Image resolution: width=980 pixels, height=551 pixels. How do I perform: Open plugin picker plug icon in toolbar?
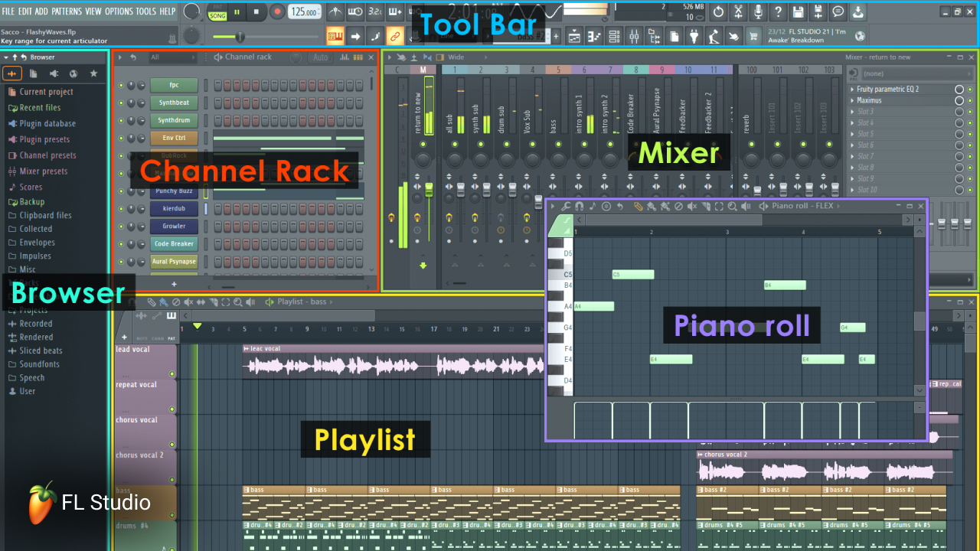694,36
